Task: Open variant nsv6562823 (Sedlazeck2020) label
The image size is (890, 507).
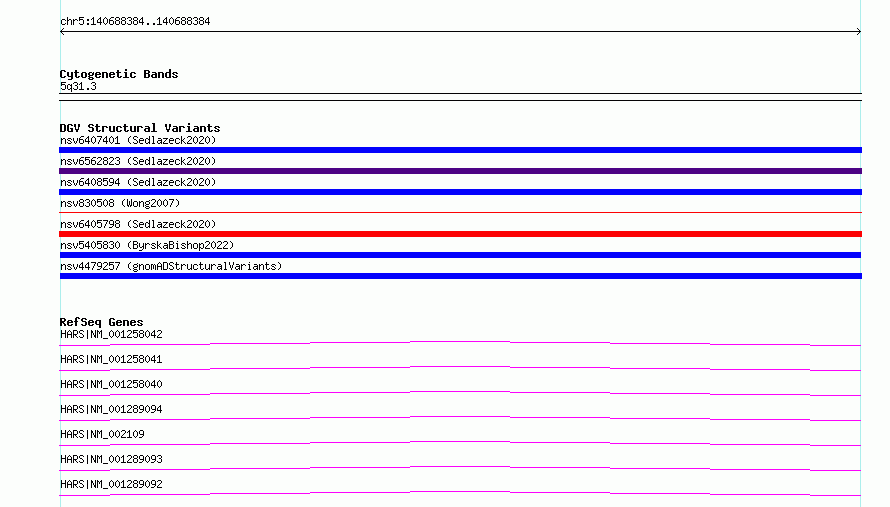Action: click(138, 161)
